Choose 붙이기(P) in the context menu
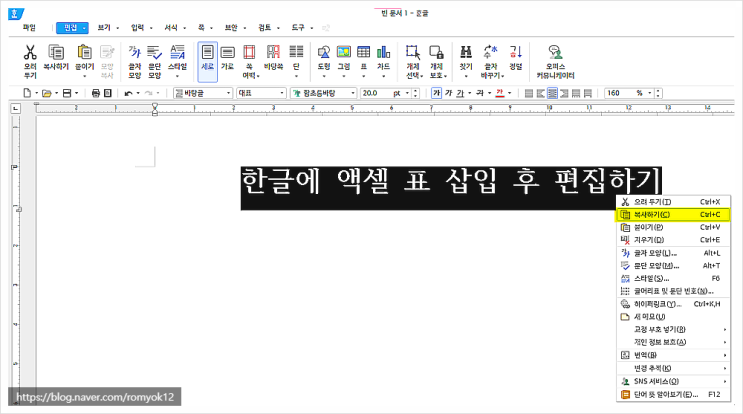The height and width of the screenshot is (414, 743). [673, 227]
